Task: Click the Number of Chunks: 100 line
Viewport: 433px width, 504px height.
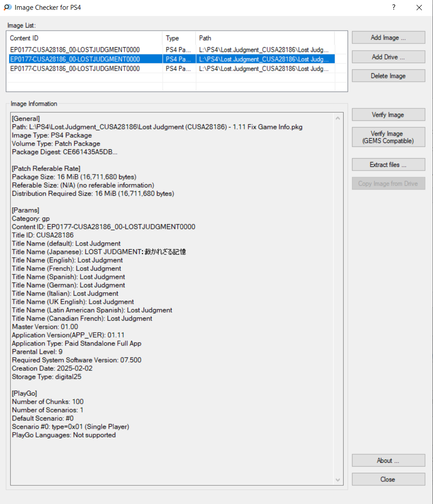Action: click(x=48, y=402)
